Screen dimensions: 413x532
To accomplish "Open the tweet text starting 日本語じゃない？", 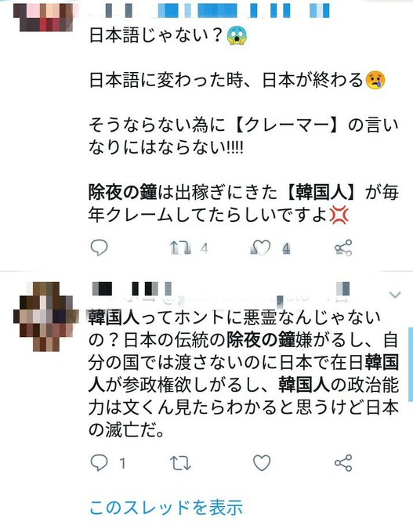I will pos(244,125).
